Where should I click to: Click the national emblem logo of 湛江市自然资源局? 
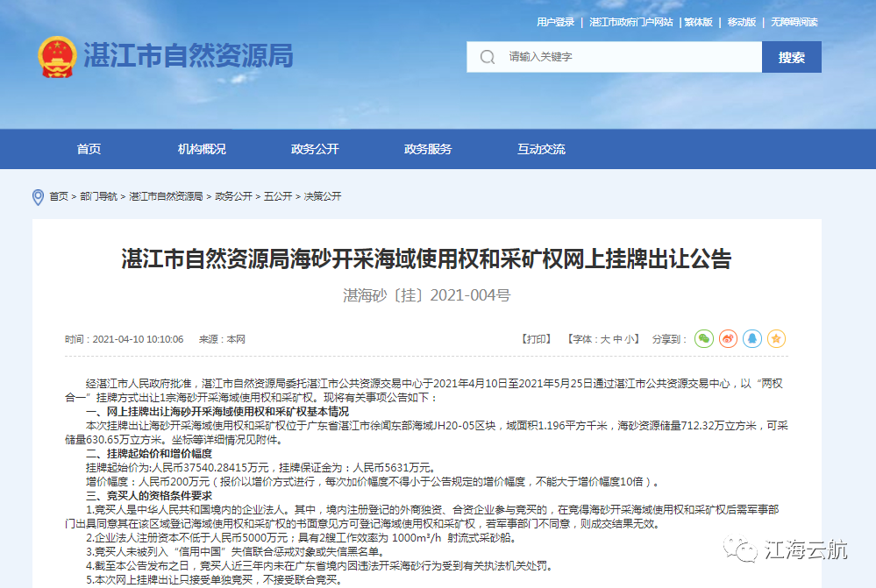58,56
